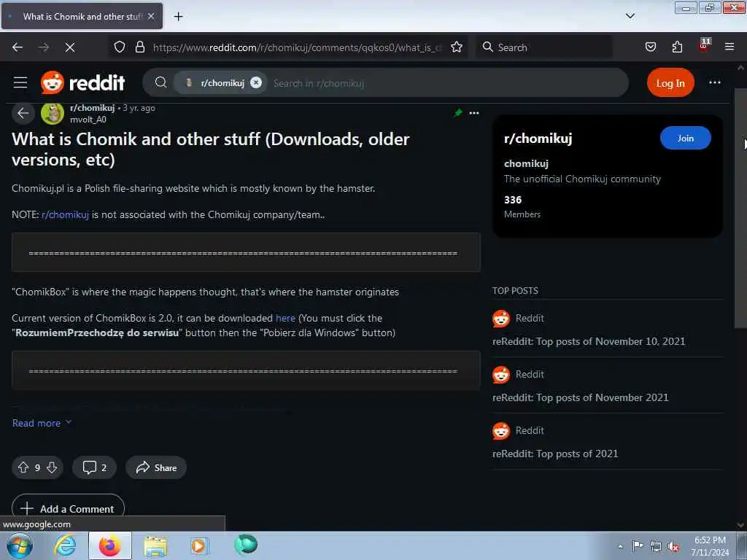
Task: Open post overflow menu three dots
Action: (x=474, y=113)
